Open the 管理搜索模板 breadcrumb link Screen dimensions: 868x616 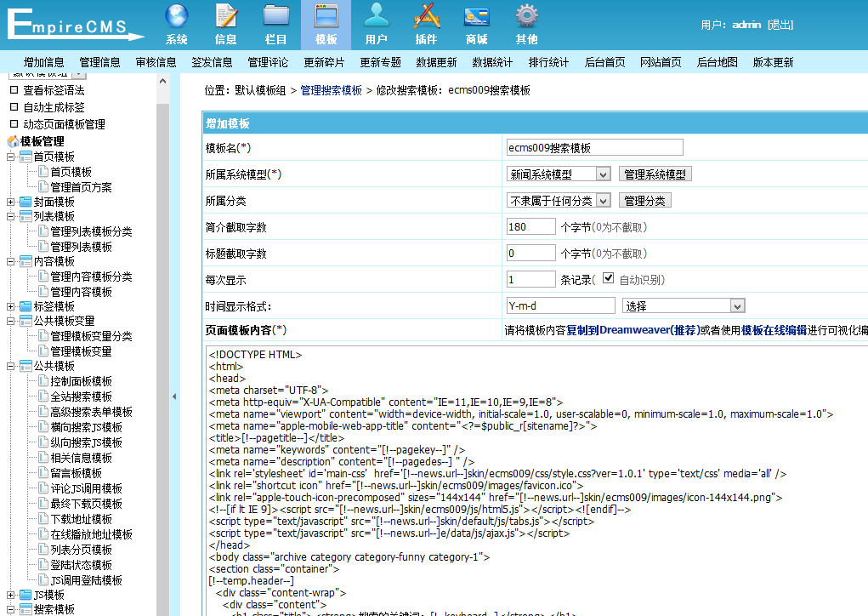tap(331, 90)
